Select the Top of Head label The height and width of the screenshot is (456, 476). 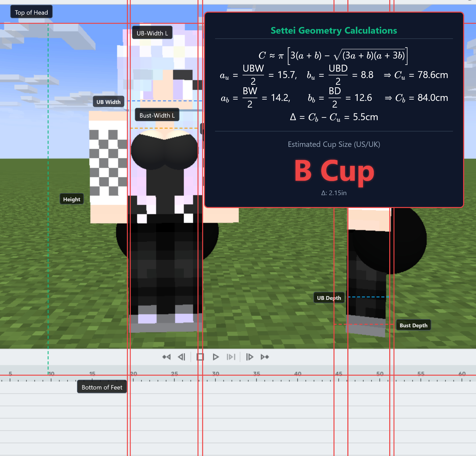click(x=31, y=12)
